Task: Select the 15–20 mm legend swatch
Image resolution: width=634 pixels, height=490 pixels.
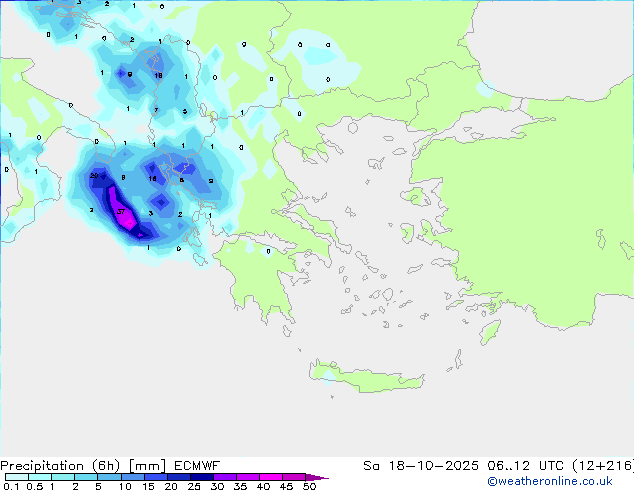Action: click(x=155, y=477)
